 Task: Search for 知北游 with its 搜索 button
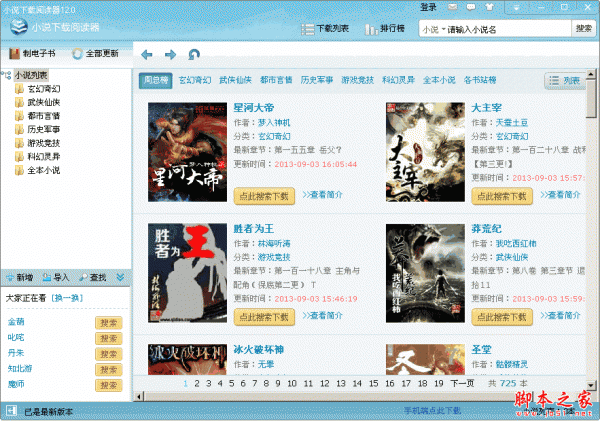click(109, 370)
